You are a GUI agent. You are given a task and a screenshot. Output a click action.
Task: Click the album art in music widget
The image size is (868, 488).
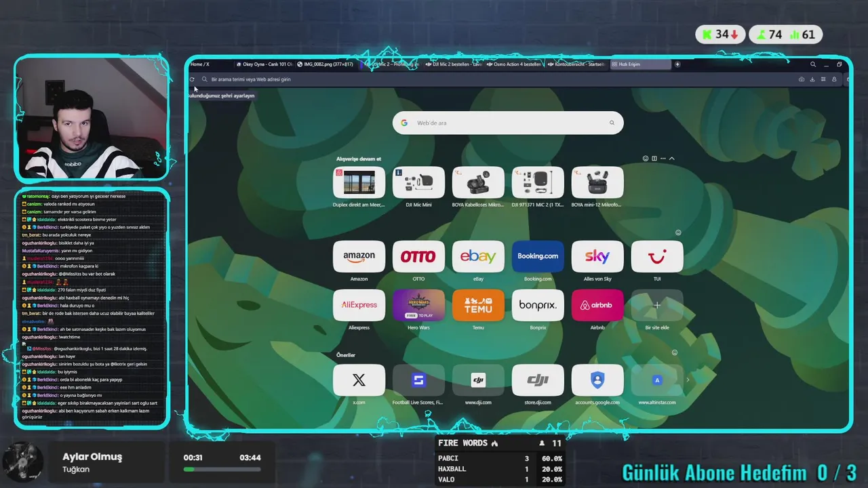click(x=22, y=462)
